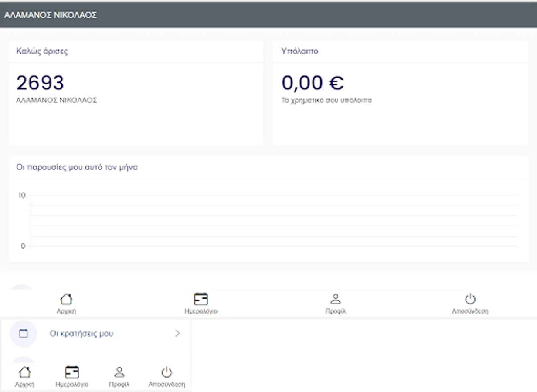Click inside the monthly attendance chart area
The width and height of the screenshot is (537, 392).
[x=274, y=221]
